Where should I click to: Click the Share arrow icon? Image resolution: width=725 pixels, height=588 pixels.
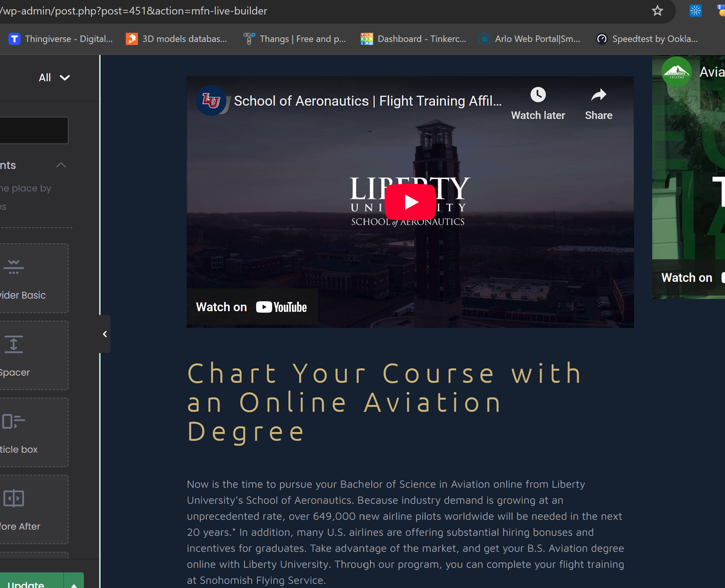pyautogui.click(x=598, y=95)
